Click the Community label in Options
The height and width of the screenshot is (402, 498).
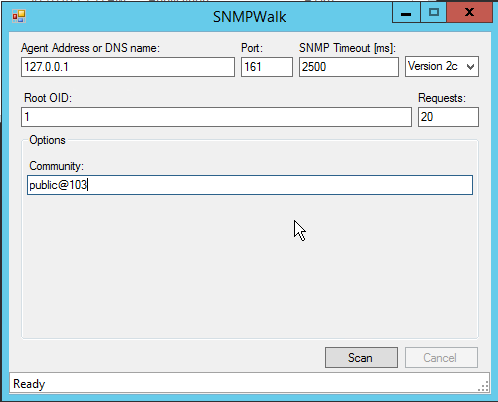coord(56,166)
